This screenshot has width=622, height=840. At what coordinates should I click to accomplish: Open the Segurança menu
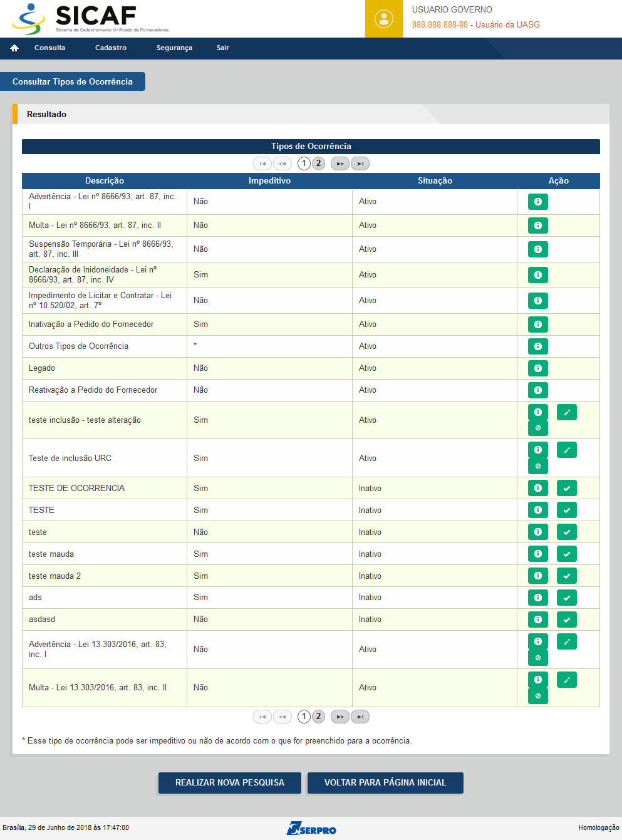coord(174,48)
